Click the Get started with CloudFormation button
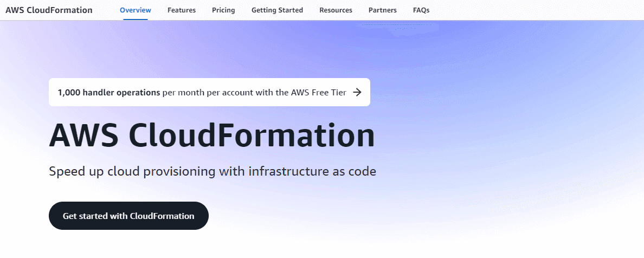This screenshot has width=644, height=258. click(128, 216)
